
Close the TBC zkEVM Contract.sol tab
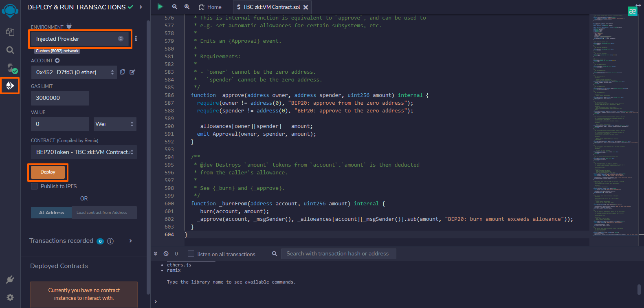(306, 7)
